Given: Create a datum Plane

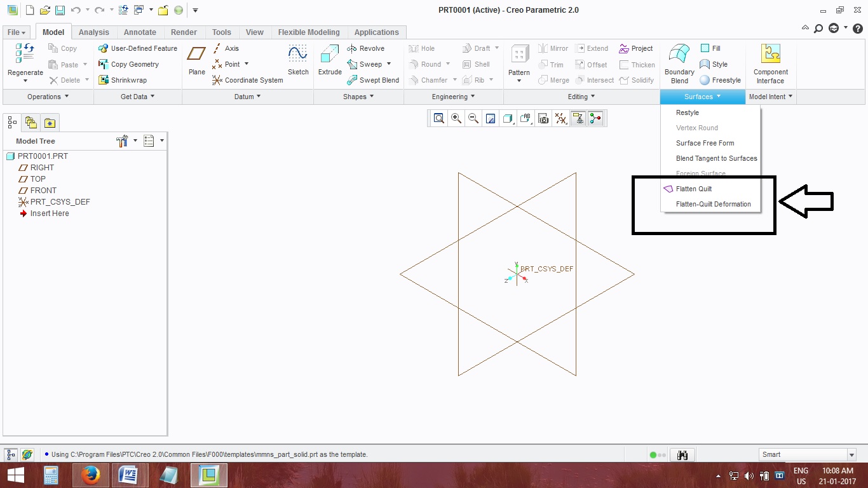Looking at the screenshot, I should tap(197, 59).
